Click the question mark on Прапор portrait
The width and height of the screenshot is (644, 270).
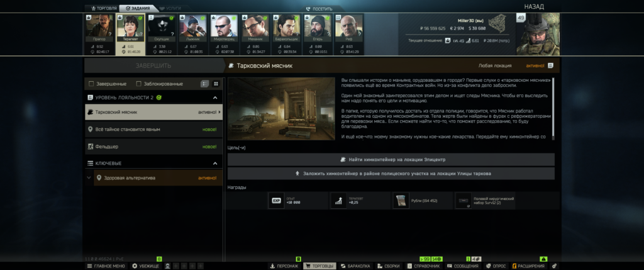tap(109, 34)
